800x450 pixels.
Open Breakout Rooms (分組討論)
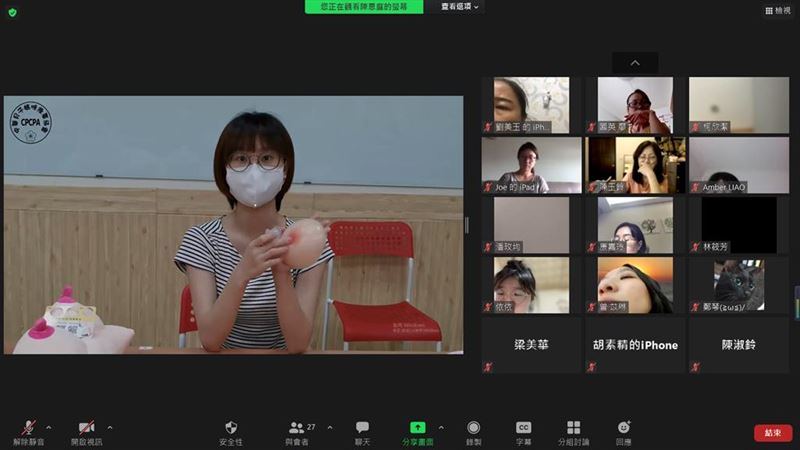pos(573,433)
